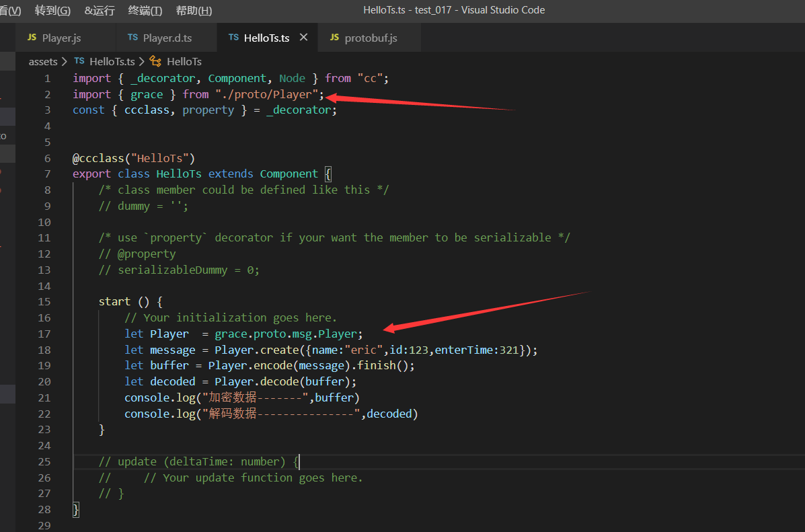Switch to the Player.d.ts tab
805x532 pixels.
pyautogui.click(x=167, y=38)
